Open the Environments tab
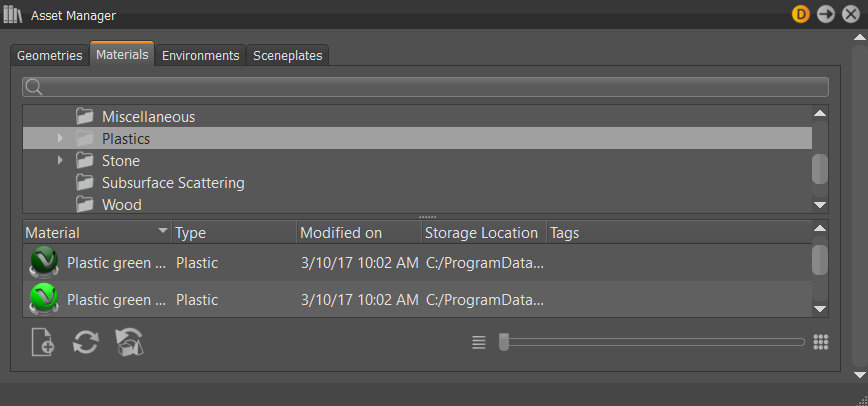The image size is (868, 406). point(200,55)
